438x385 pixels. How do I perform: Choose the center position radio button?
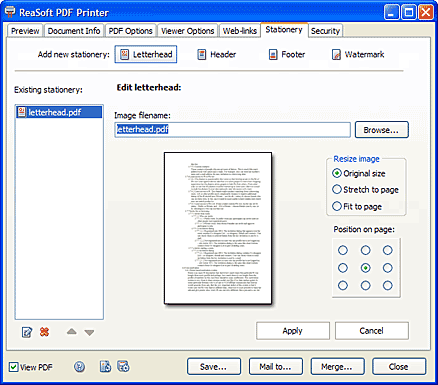(366, 268)
